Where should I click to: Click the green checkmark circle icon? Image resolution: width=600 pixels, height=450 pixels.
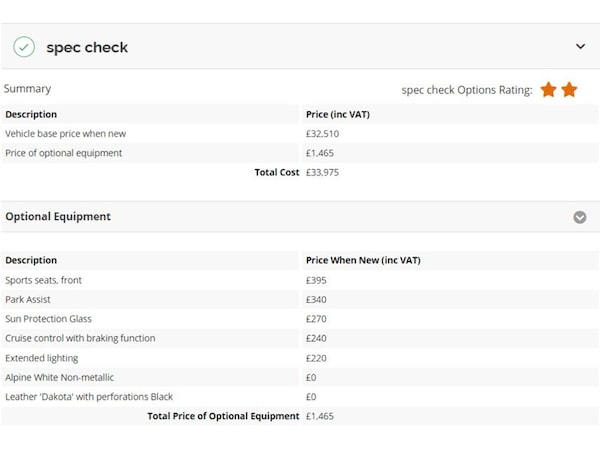24,47
